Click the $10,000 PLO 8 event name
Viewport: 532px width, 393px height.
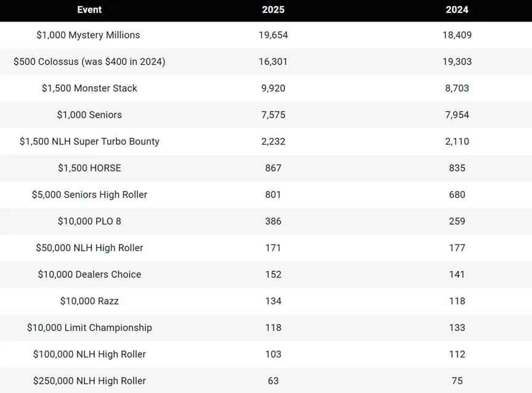(89, 221)
